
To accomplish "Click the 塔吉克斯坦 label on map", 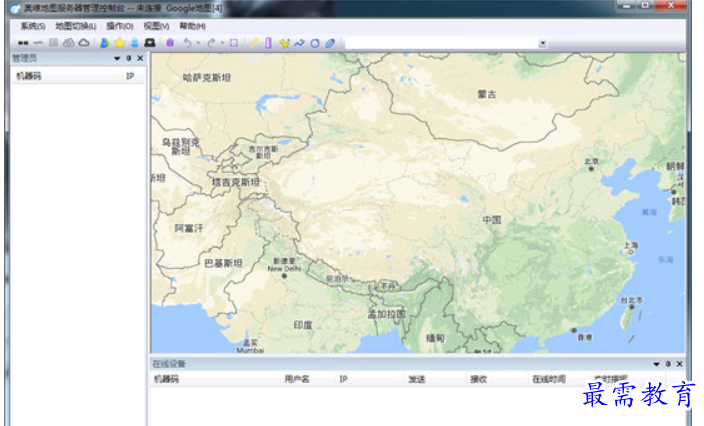I will point(236,182).
